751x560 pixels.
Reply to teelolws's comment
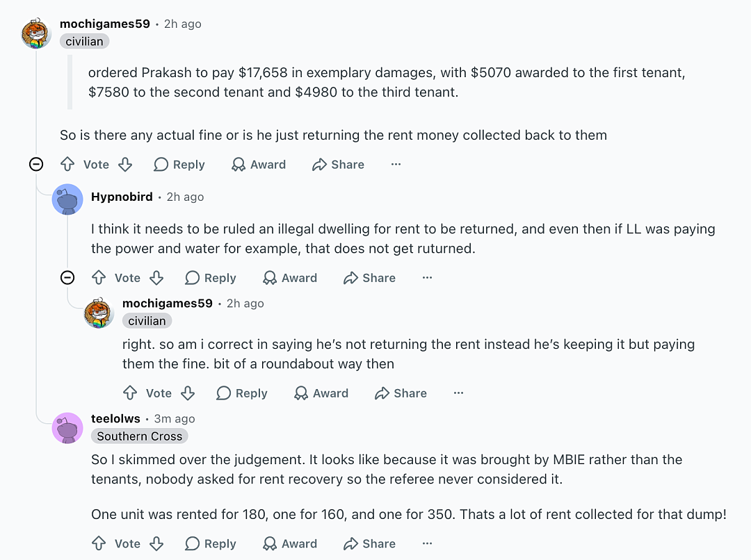(x=211, y=543)
